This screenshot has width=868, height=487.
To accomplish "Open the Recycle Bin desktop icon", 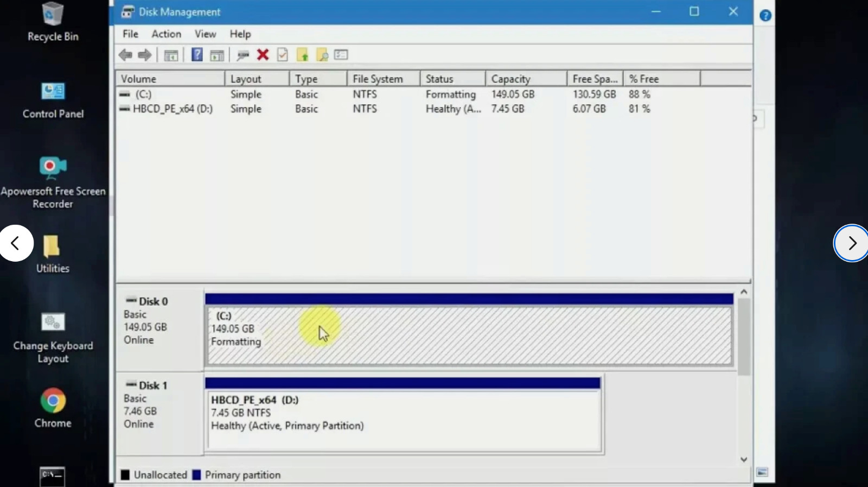I will (53, 22).
